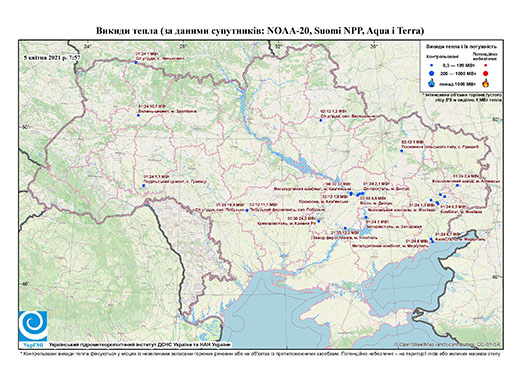Viewport: 520px width, 368px height.
Task: Click the large blue circle legend icon
Action: (x=432, y=74)
